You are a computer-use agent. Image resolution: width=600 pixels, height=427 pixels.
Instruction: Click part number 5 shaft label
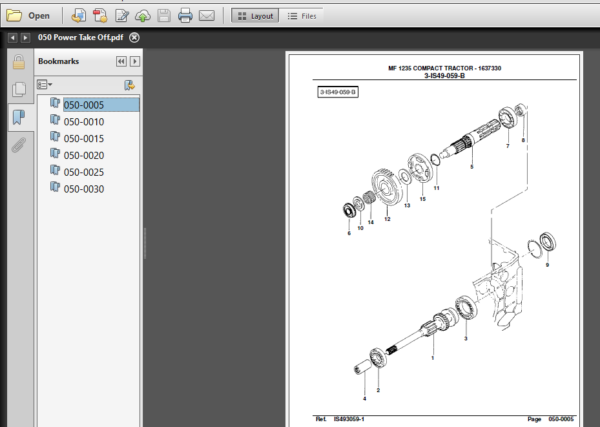(471, 167)
